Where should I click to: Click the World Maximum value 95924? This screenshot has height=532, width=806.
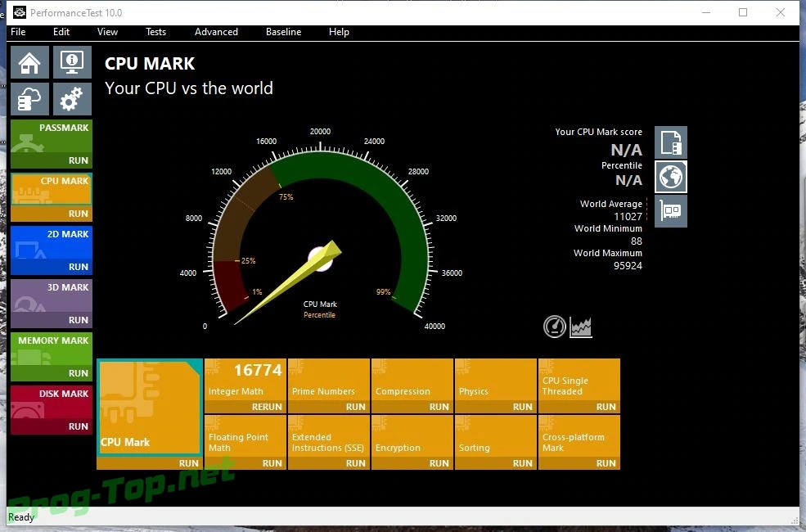tap(628, 266)
